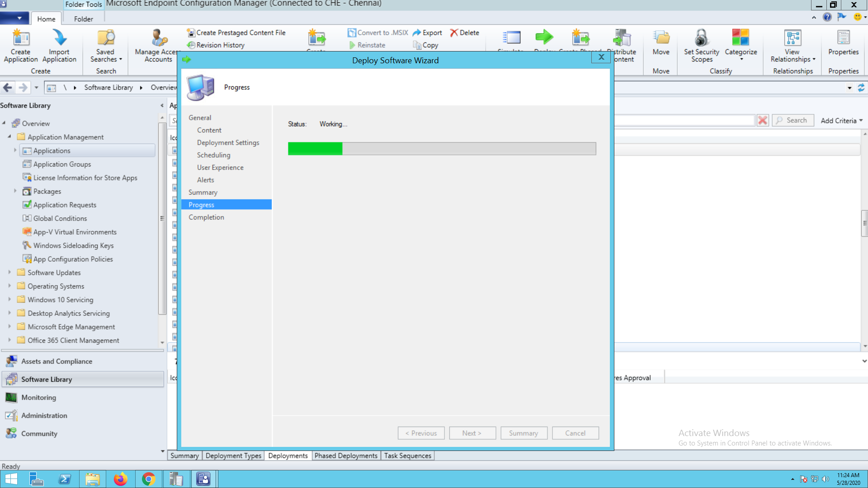
Task: Select Application Groups in the tree
Action: click(62, 164)
